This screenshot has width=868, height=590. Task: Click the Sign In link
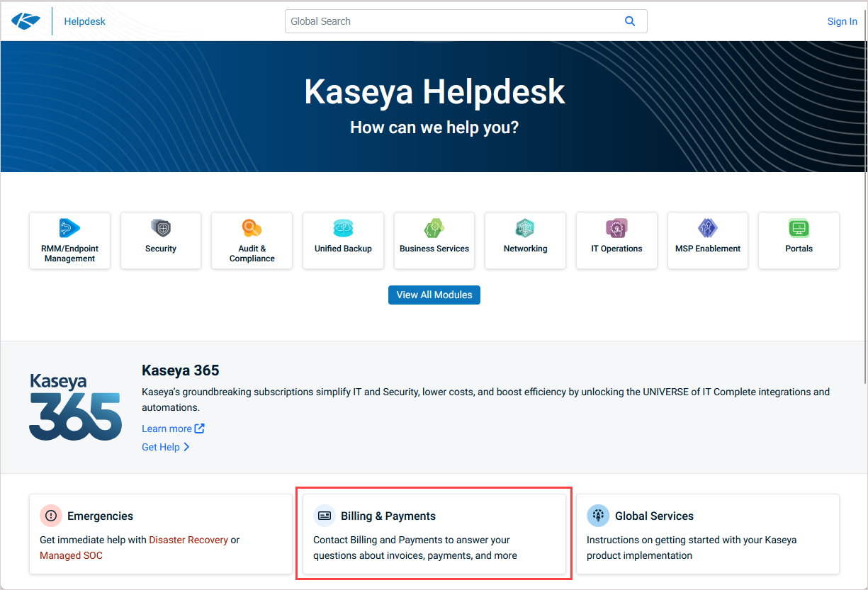coord(842,21)
